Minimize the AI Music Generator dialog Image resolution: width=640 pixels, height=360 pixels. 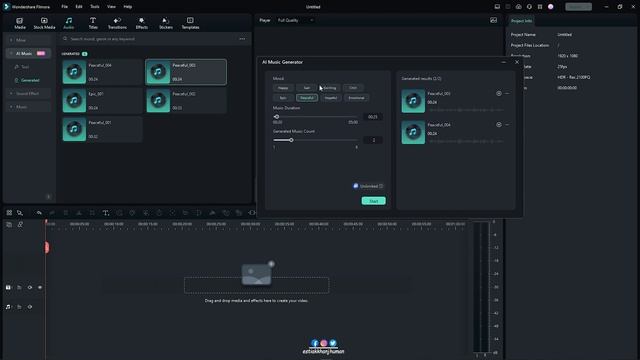504,62
